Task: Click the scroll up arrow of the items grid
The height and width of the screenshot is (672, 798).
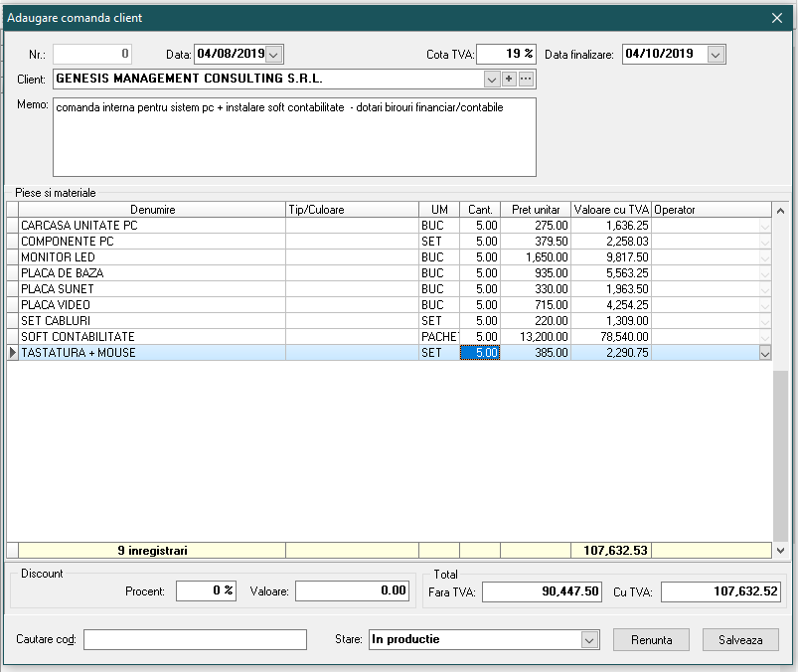Action: [780, 211]
